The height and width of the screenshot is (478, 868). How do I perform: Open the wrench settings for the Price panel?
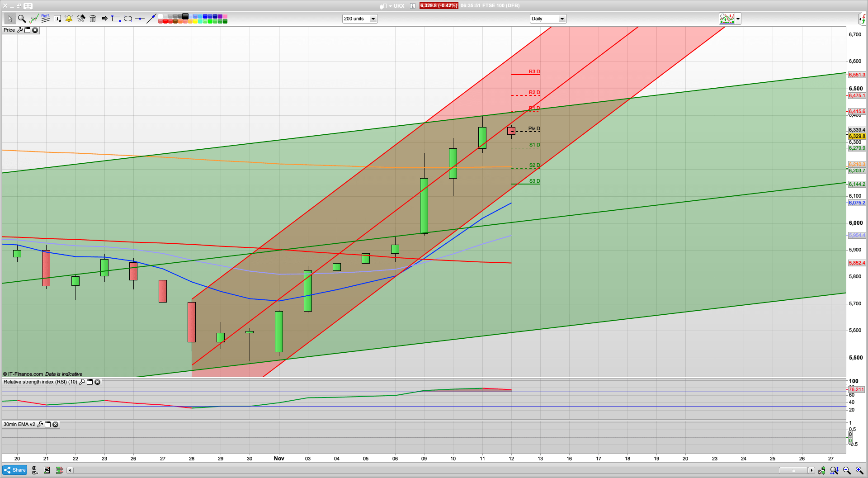(20, 30)
